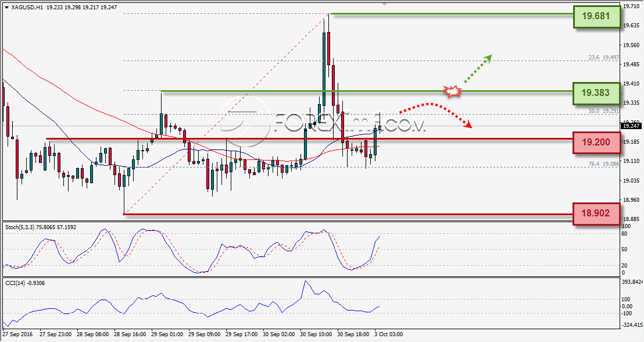Click time axis label 29 Sep 09:00
This screenshot has height=342, width=644.
[x=205, y=334]
